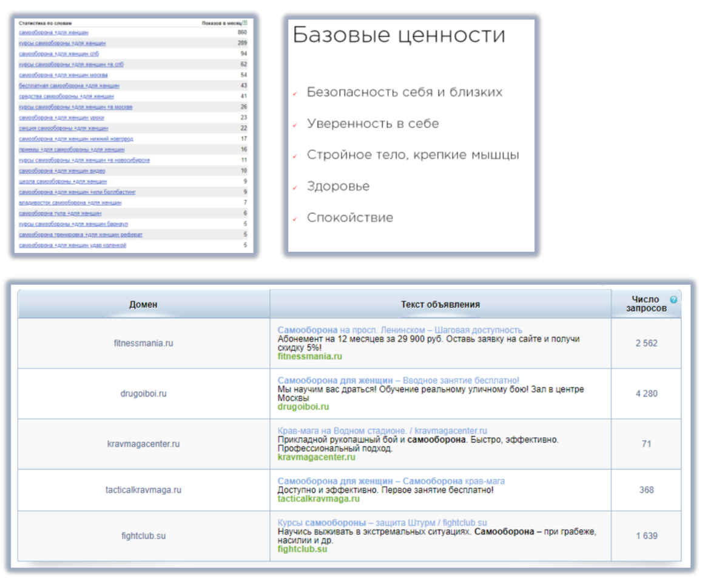The height and width of the screenshot is (578, 728).
Task: Open keyword link "самооборона +для женщин" with 860 impressions
Action: coord(54,32)
